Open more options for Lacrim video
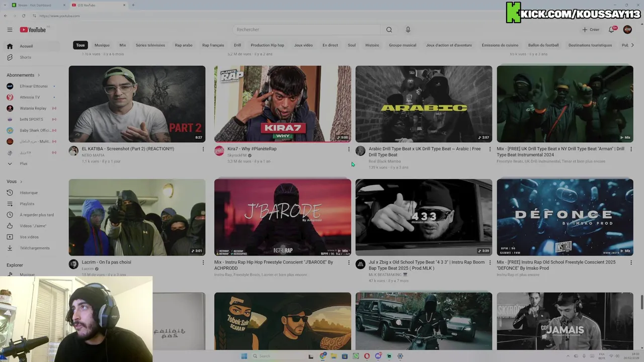Viewport: 644px width, 362px height. click(203, 262)
